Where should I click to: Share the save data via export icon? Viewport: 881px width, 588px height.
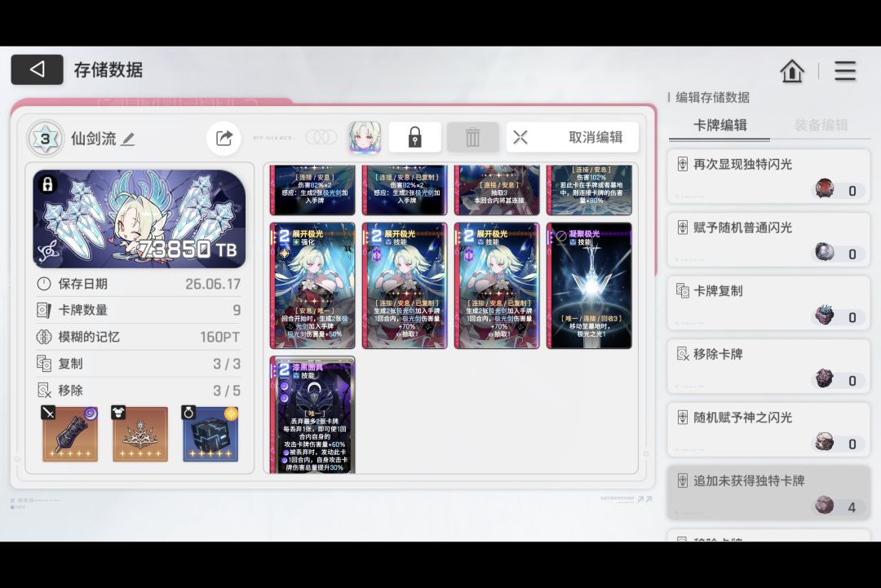pyautogui.click(x=224, y=138)
